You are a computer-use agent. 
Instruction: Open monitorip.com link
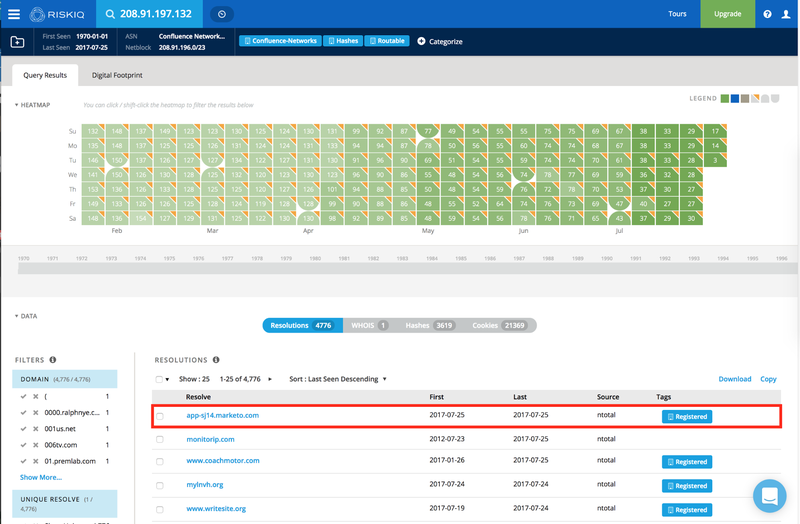pos(210,439)
